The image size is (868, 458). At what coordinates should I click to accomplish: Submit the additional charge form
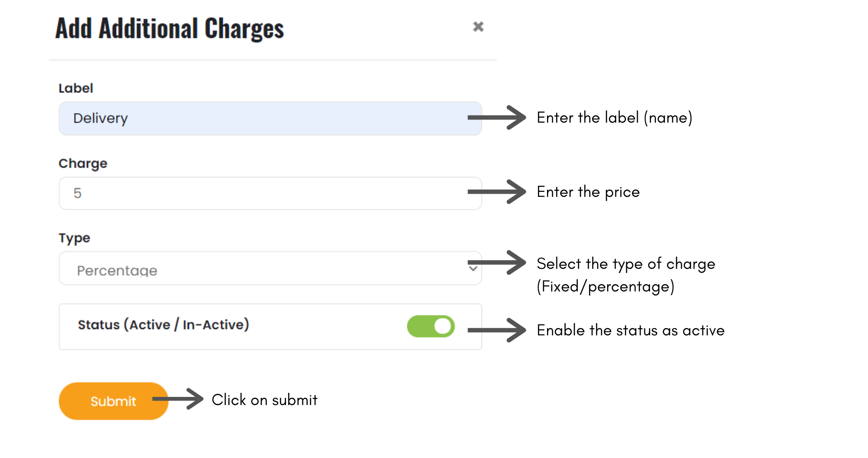[x=113, y=401]
